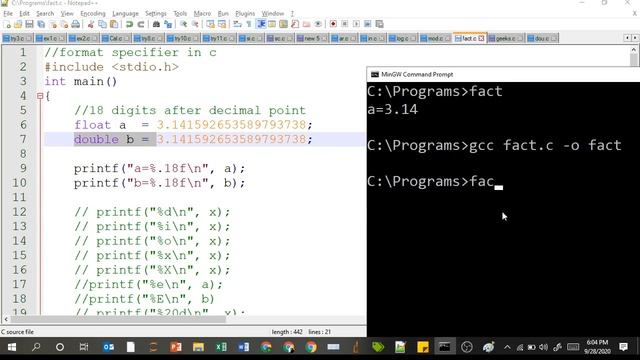Click the MinGW Command Prompt title bar
The height and width of the screenshot is (360, 640).
503,74
